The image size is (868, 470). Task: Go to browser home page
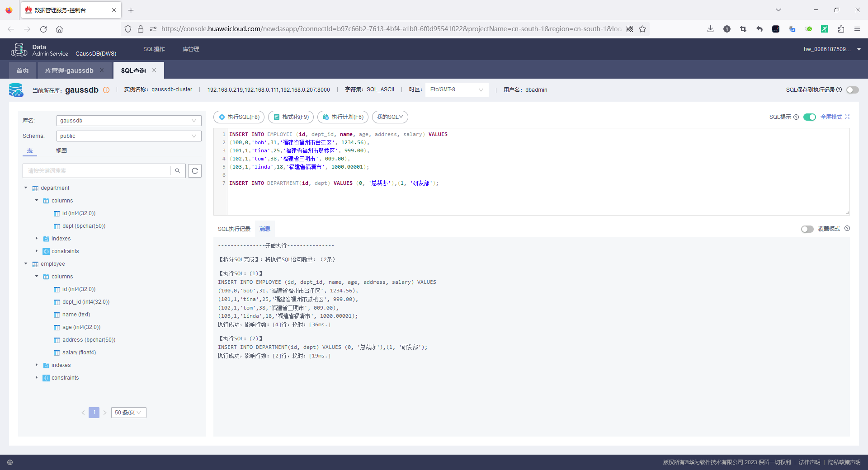[59, 29]
